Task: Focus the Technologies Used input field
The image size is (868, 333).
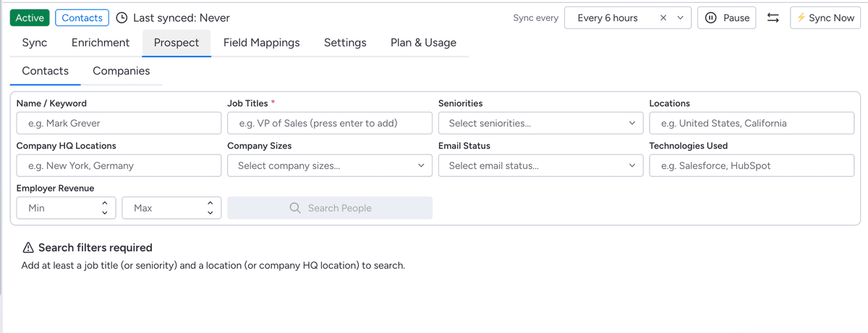Action: click(752, 166)
